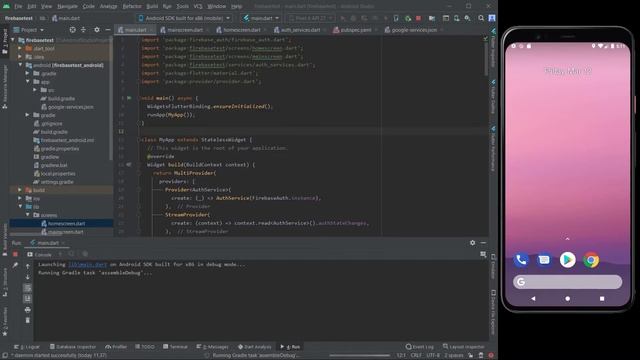Minimize the Run panel with the minus icon

coord(483,243)
